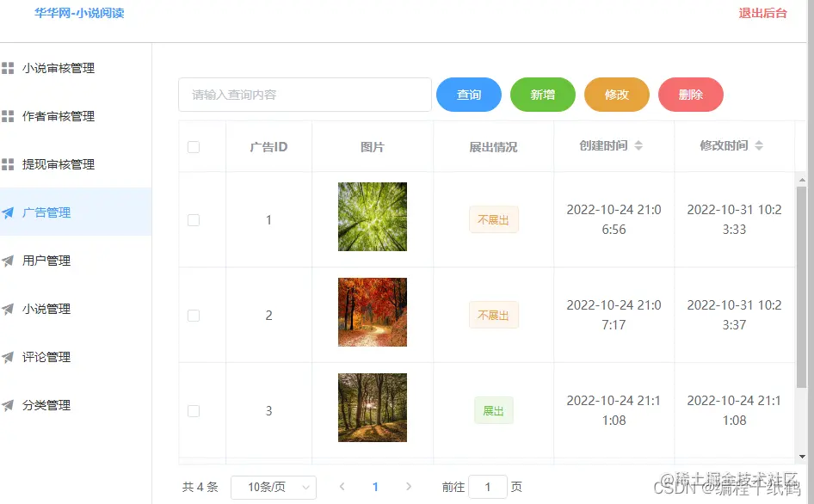Click the grid icon beside 提现审核管理
The width and height of the screenshot is (814, 504).
click(x=8, y=164)
